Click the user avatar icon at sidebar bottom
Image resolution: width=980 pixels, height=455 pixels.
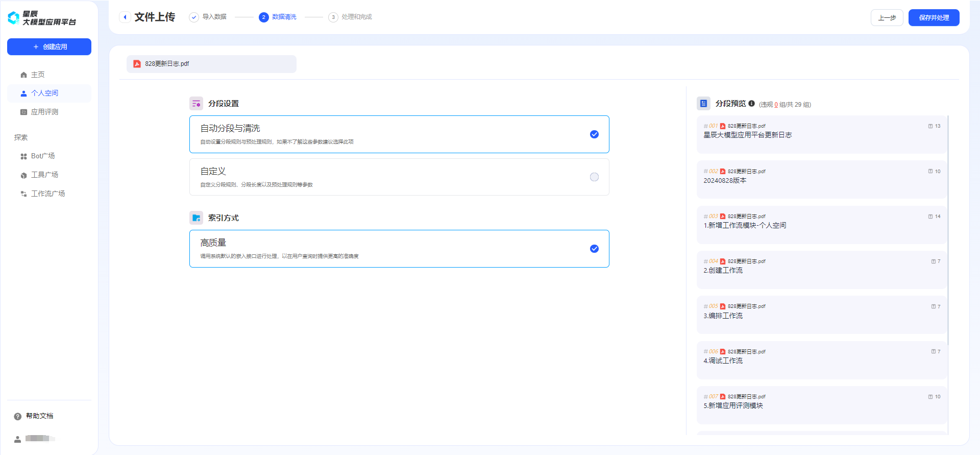pos(18,439)
